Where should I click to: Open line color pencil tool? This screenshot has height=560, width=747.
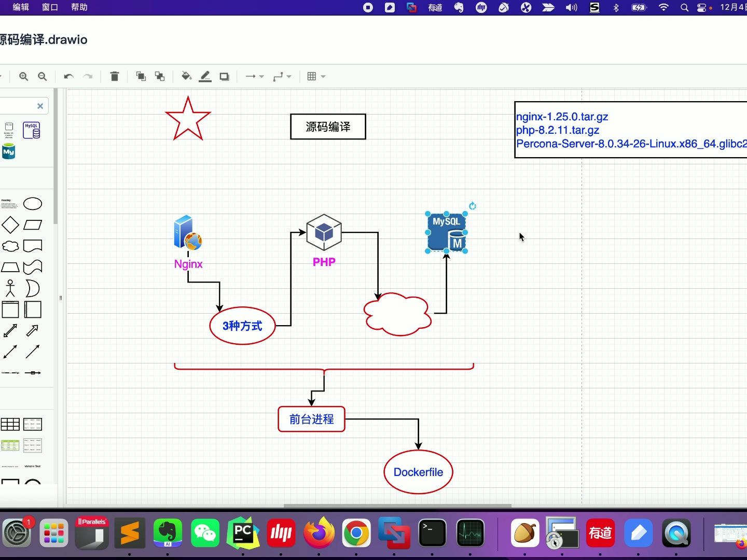pyautogui.click(x=205, y=76)
